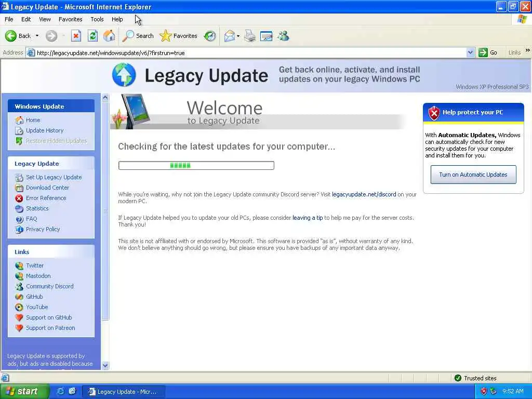
Task: Open the Favorites menu
Action: coord(70,19)
